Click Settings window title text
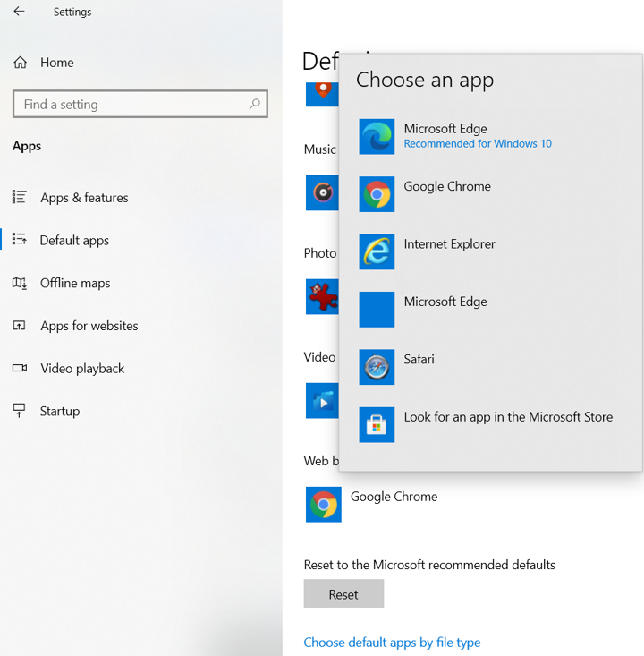Viewport: 644px width, 656px height. (x=72, y=13)
